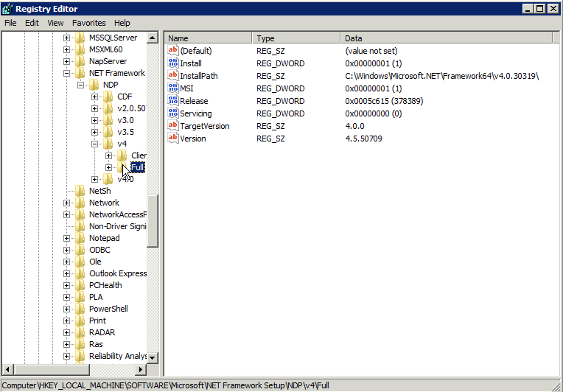Expand the Ole key
The height and width of the screenshot is (392, 563).
(x=66, y=262)
